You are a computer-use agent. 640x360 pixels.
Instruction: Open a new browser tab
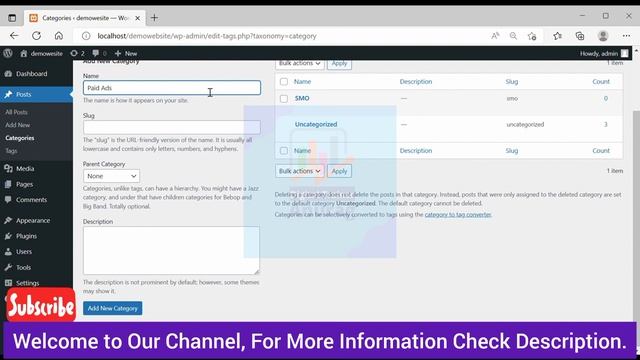point(154,18)
